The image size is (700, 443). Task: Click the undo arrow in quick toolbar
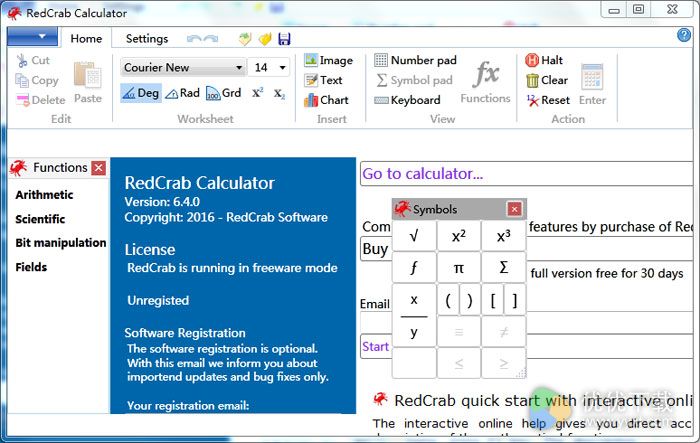[x=194, y=39]
